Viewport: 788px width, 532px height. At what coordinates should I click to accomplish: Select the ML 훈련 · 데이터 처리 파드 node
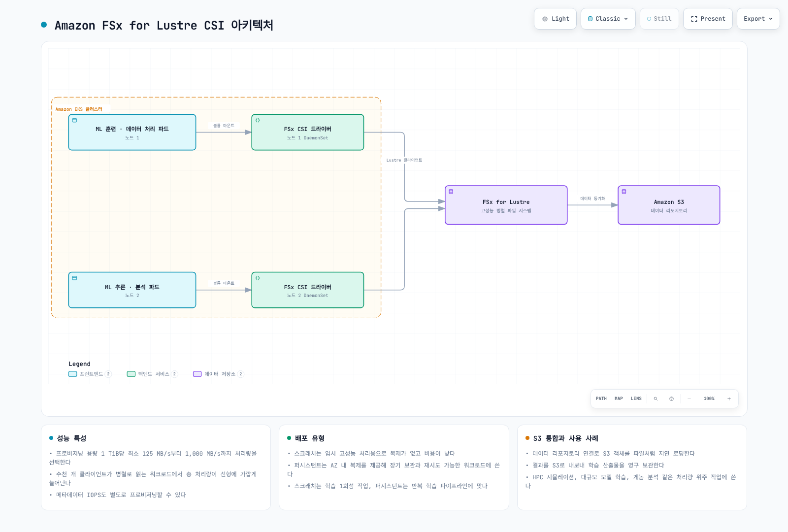(x=132, y=133)
